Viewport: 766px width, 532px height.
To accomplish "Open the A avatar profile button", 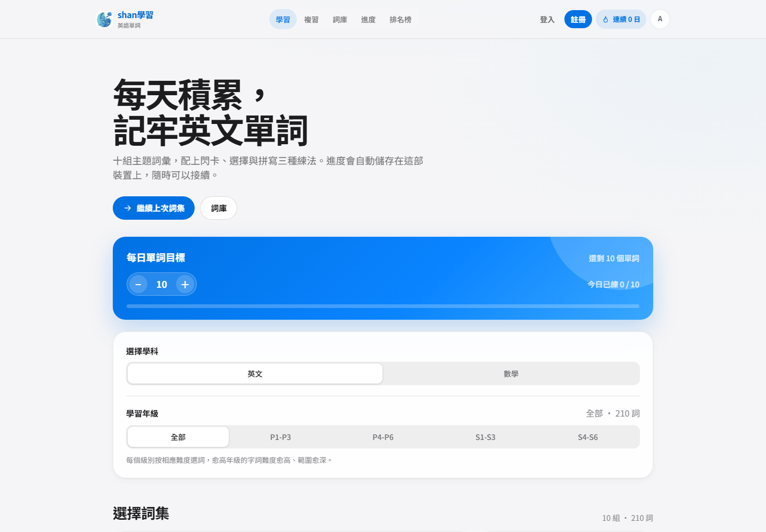I will (x=660, y=19).
